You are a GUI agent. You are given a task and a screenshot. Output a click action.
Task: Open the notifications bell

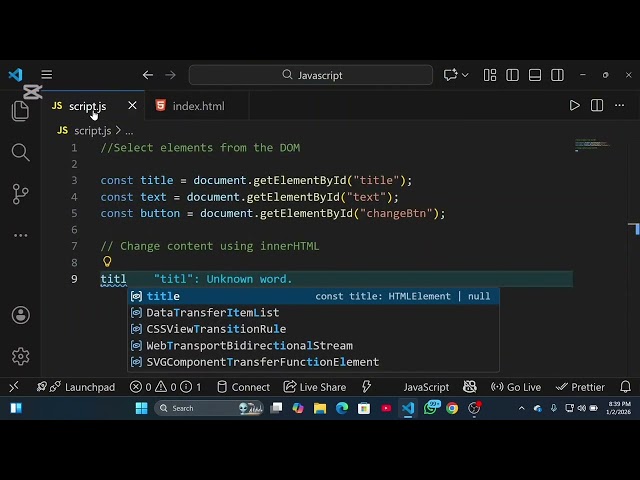click(x=625, y=387)
